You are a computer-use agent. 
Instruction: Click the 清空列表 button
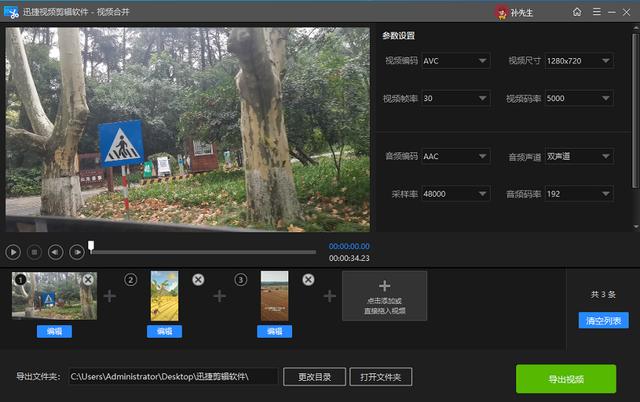pos(603,321)
